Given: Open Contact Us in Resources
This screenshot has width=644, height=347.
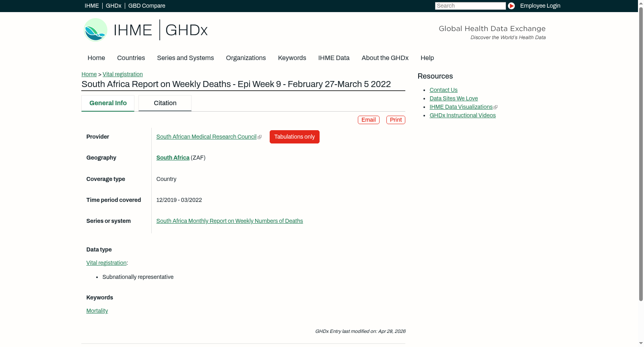Looking at the screenshot, I should 443,90.
